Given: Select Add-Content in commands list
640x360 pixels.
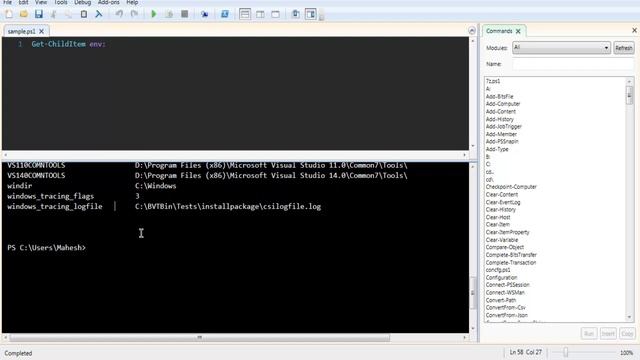Looking at the screenshot, I should pos(500,111).
